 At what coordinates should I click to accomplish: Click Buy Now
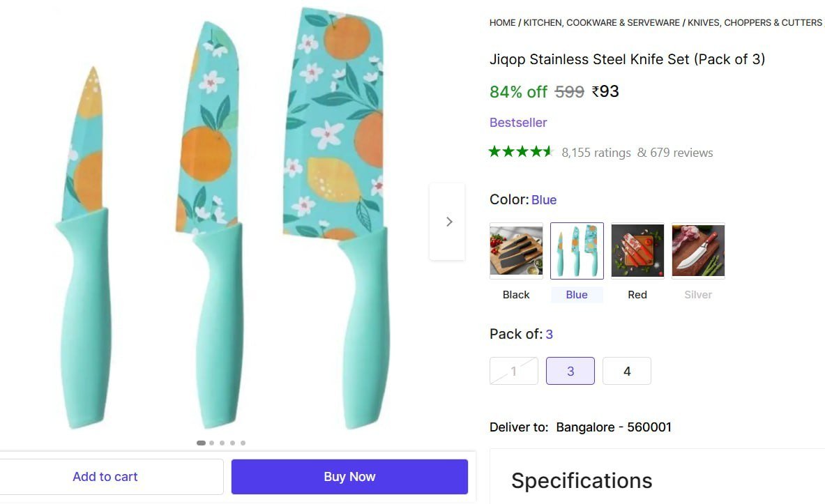[349, 476]
